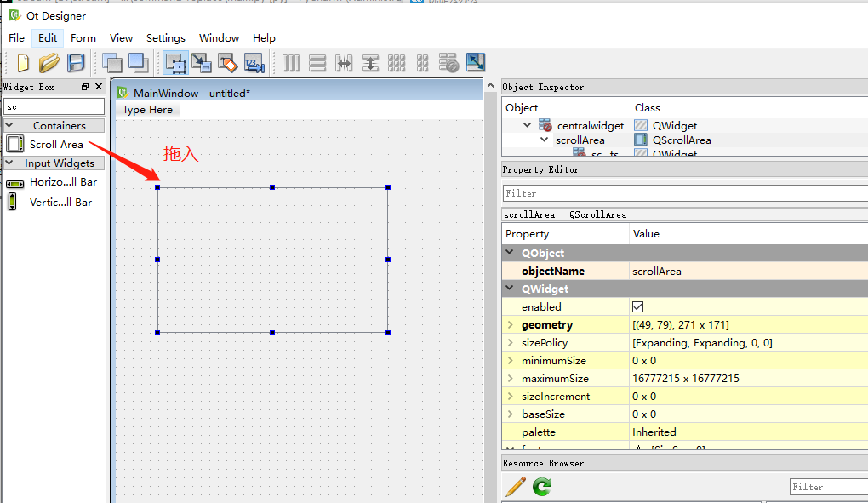Click the New Form toolbar icon

coord(23,63)
